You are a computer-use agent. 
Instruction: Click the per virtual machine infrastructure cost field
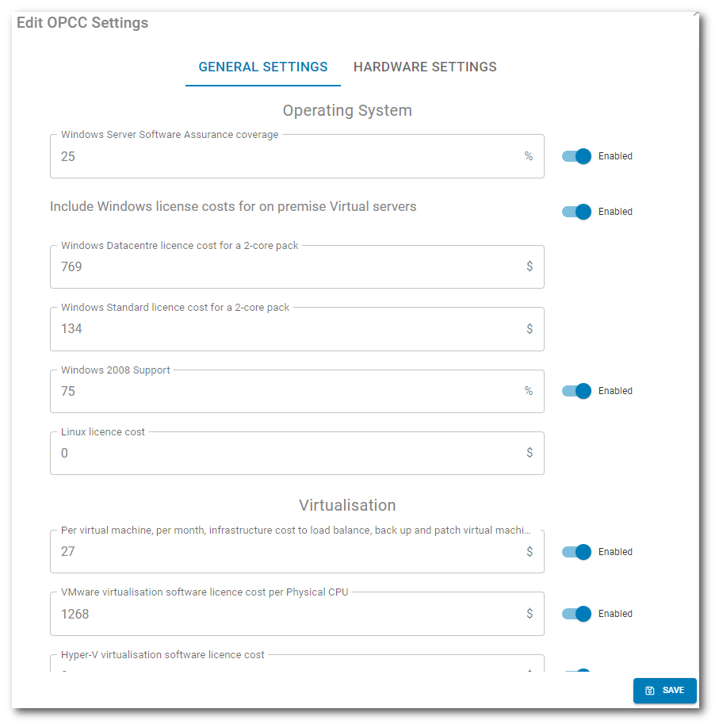[x=285, y=552]
